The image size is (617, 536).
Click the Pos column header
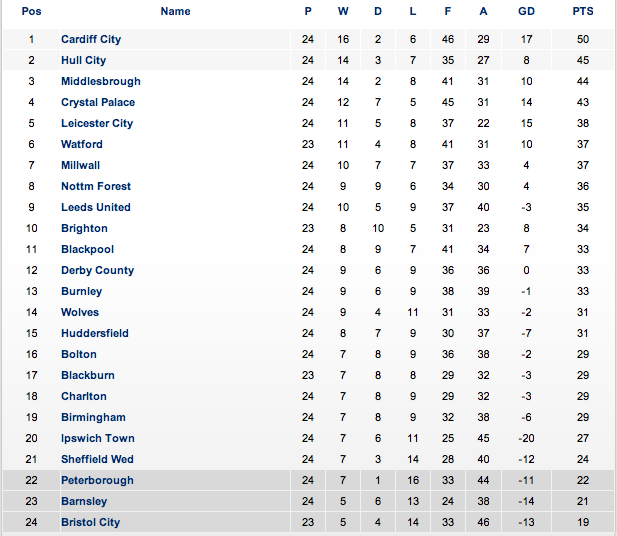pyautogui.click(x=31, y=12)
